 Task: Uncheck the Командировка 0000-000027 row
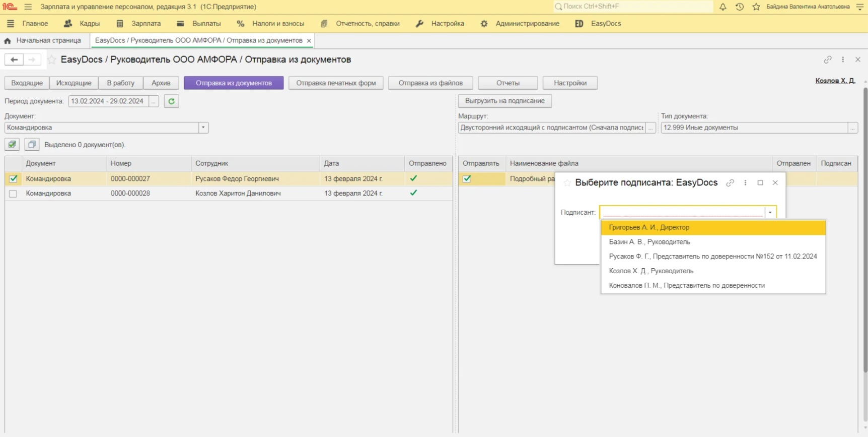click(x=13, y=179)
